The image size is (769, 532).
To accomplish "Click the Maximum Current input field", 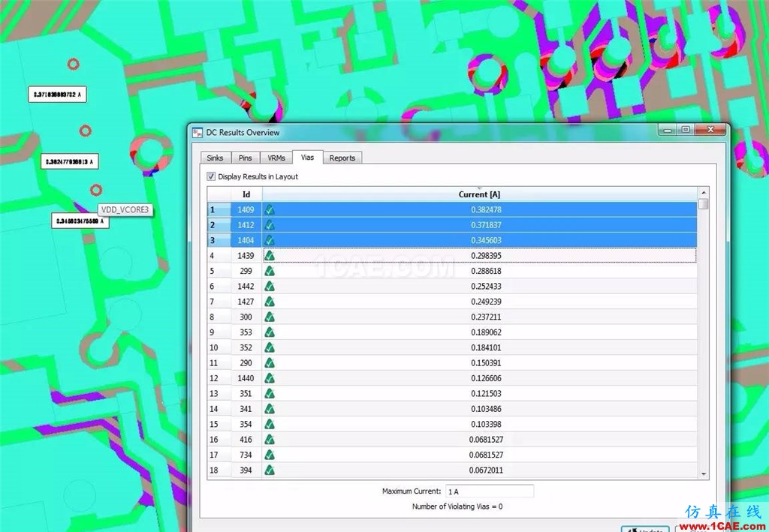I will tap(489, 491).
